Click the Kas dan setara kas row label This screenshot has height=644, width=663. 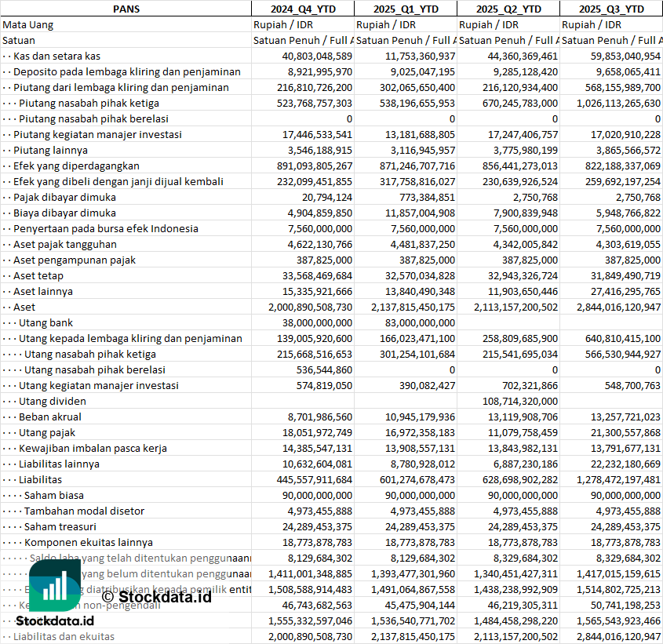point(56,56)
